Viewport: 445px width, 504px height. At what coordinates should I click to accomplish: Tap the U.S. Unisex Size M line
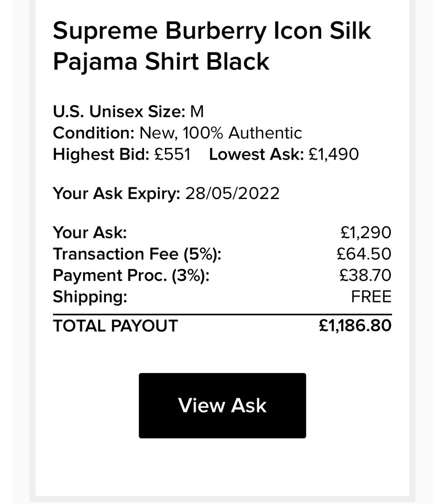pos(128,112)
